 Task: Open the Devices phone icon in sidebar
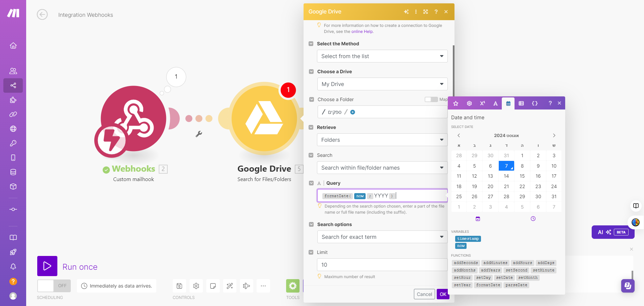pyautogui.click(x=13, y=158)
